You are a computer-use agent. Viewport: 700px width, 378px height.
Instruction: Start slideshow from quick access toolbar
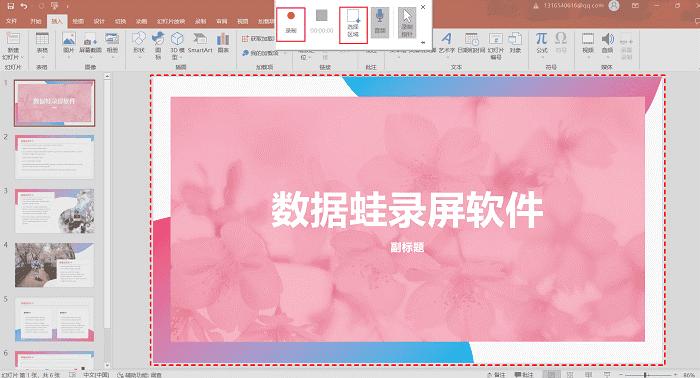pyautogui.click(x=54, y=6)
